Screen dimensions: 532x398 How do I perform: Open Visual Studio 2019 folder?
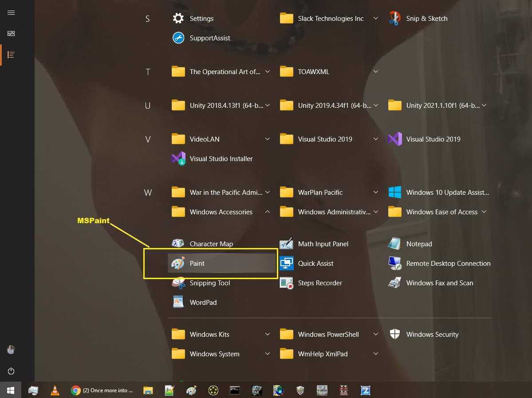329,139
